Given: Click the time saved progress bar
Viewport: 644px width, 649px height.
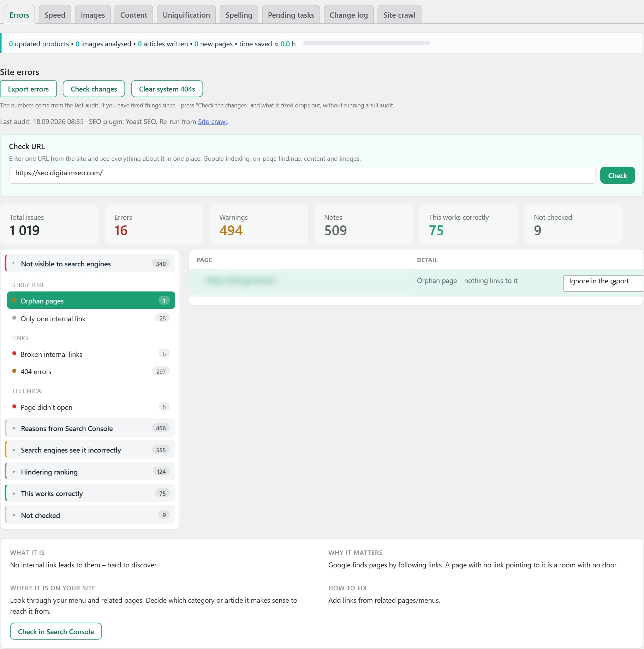Looking at the screenshot, I should pyautogui.click(x=366, y=43).
